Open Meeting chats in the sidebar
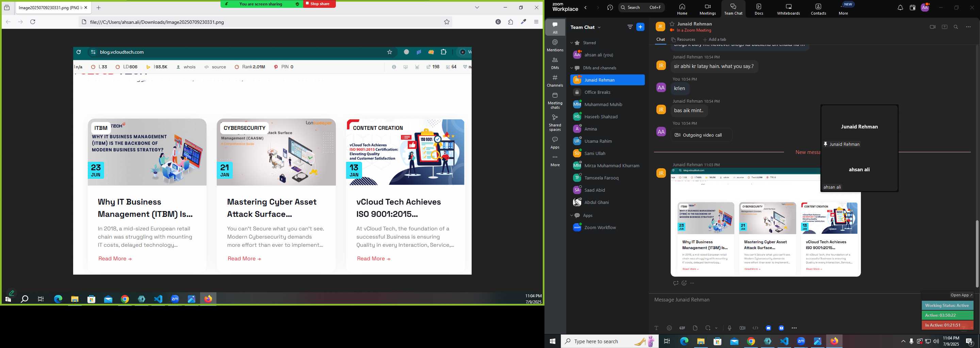Screen dimensions: 980x348 (555, 101)
